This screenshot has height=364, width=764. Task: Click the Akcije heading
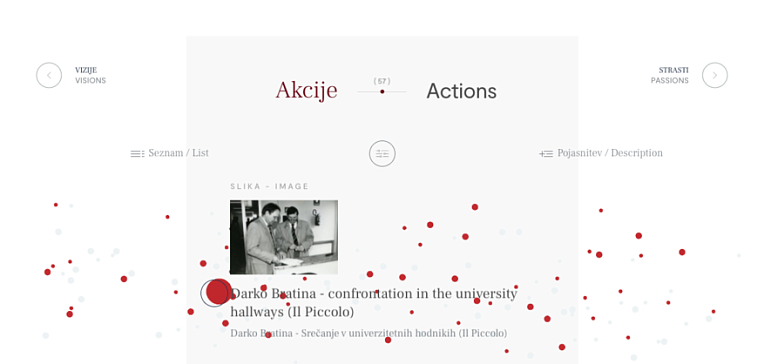coord(306,91)
